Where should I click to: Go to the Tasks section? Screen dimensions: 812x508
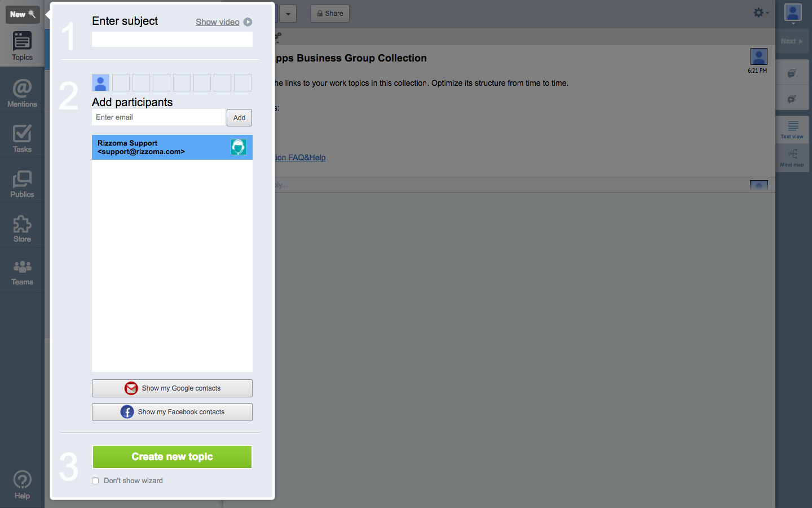[x=22, y=138]
